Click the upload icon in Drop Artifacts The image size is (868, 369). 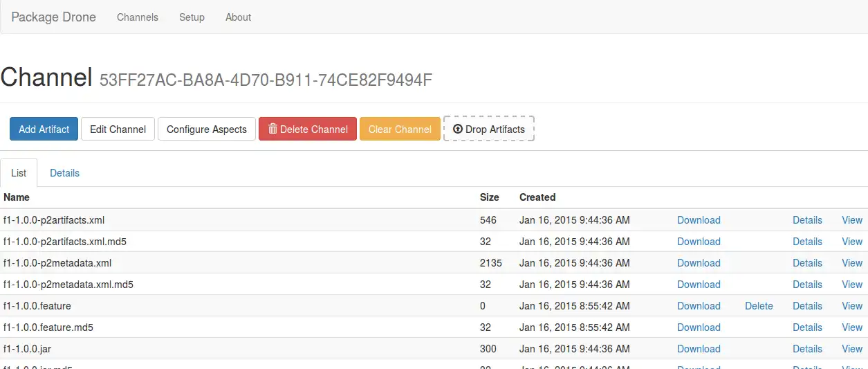point(457,129)
